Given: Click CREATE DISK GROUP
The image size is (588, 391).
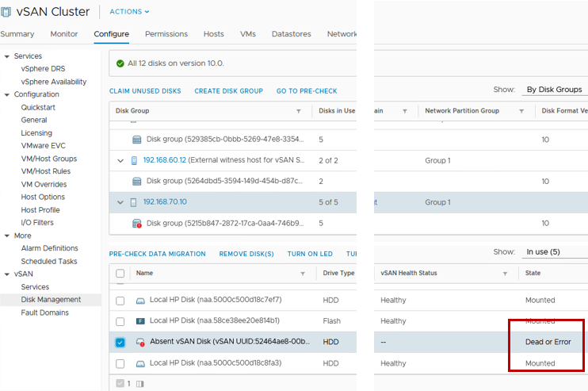Looking at the screenshot, I should click(x=229, y=91).
